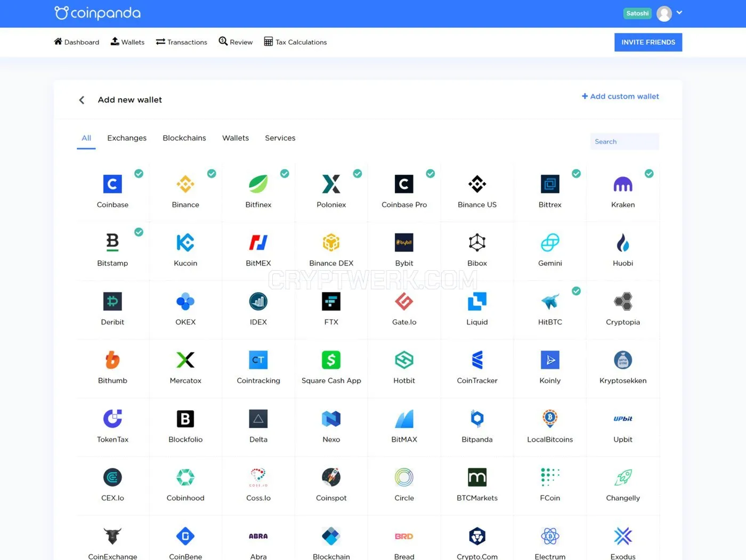Select the Bitpanda icon
This screenshot has width=746, height=560.
click(477, 419)
